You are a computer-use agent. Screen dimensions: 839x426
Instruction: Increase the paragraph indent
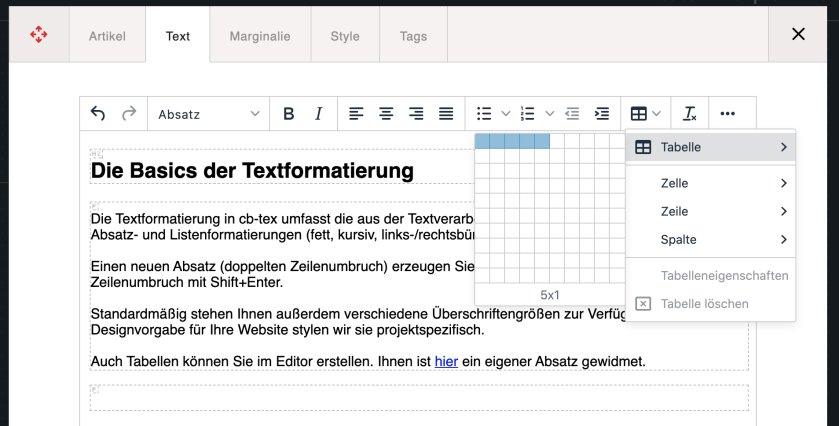click(602, 114)
